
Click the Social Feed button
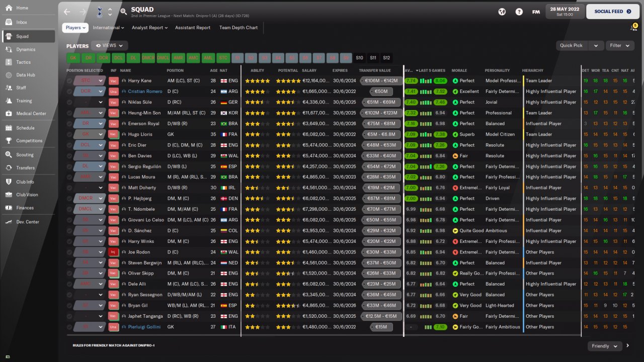tap(612, 12)
